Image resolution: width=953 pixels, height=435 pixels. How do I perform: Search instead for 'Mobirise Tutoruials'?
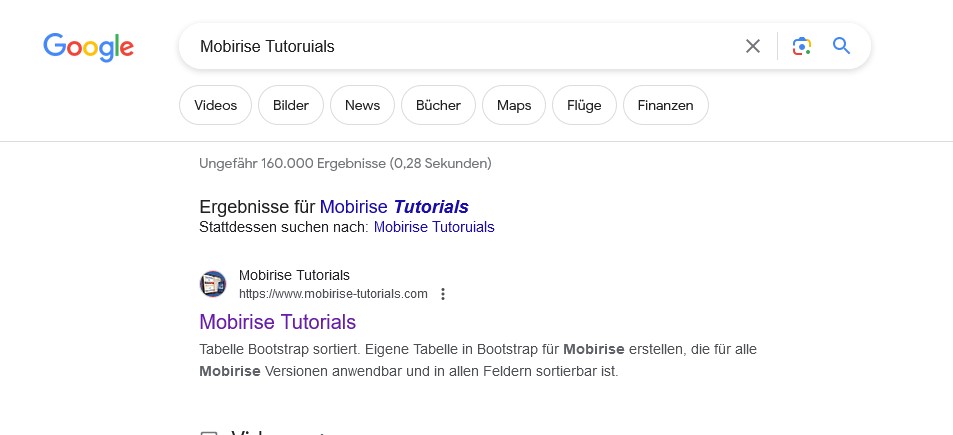pos(434,227)
